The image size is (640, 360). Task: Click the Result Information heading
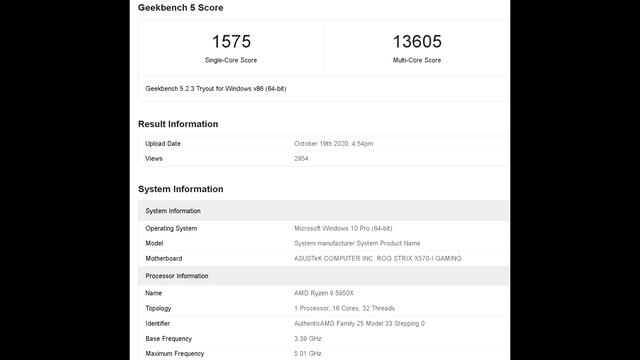pos(178,124)
